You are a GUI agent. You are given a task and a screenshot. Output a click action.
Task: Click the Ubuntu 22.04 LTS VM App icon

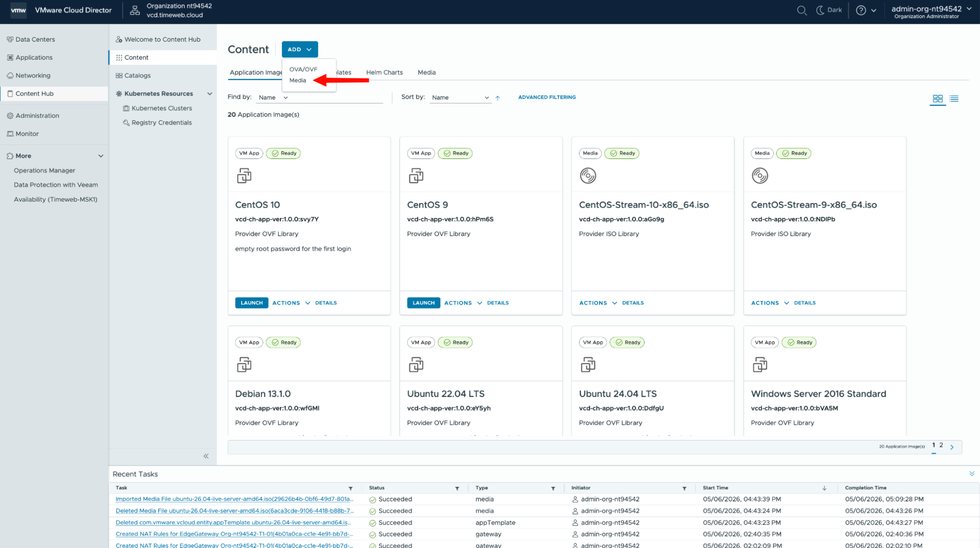[x=416, y=365]
